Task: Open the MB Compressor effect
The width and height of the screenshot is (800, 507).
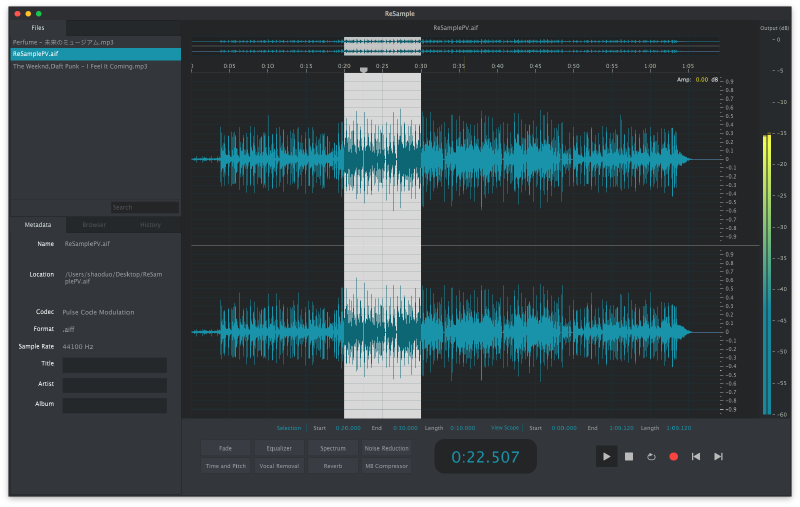Action: point(386,466)
